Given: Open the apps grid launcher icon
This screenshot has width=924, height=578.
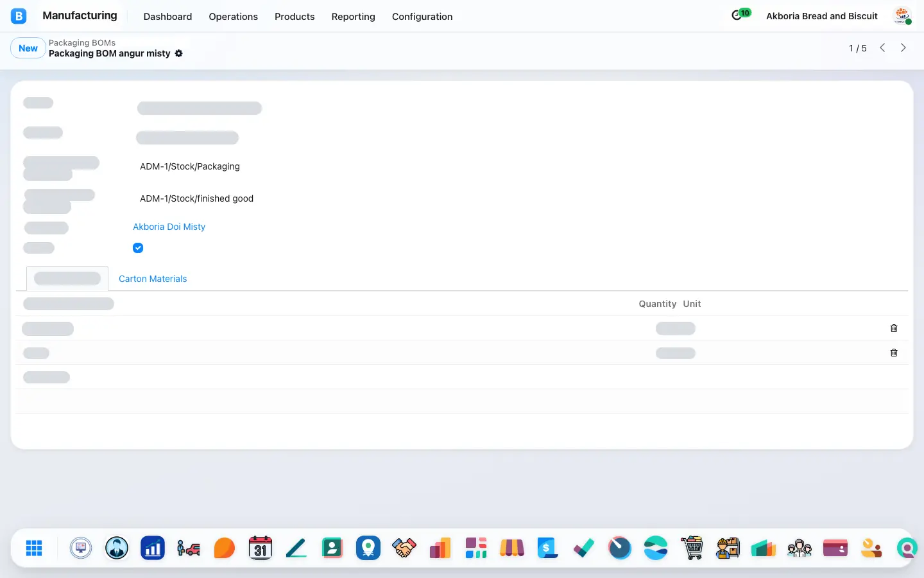Looking at the screenshot, I should pyautogui.click(x=34, y=548).
